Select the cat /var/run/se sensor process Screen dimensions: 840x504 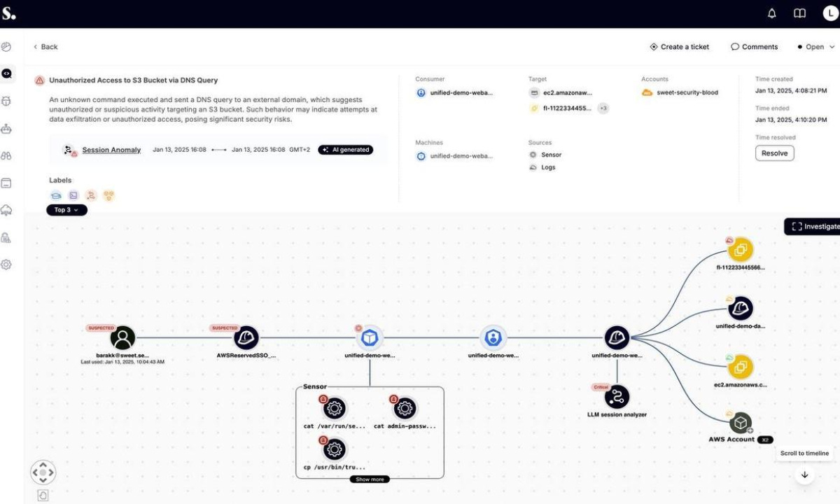click(x=335, y=408)
